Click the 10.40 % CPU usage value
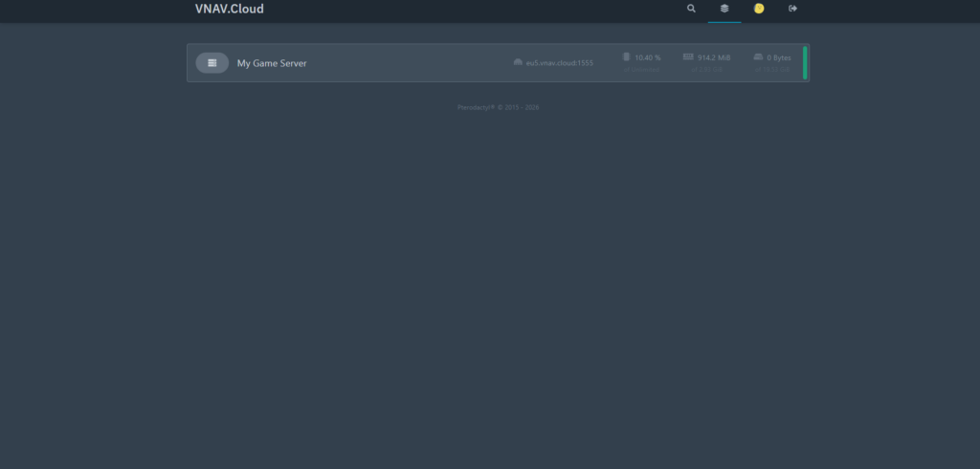This screenshot has height=469, width=980. 648,57
